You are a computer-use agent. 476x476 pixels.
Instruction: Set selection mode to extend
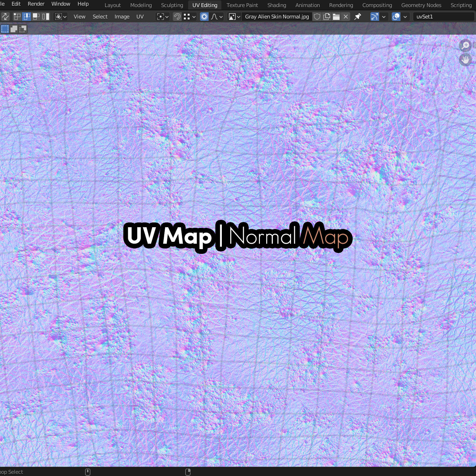(14, 29)
